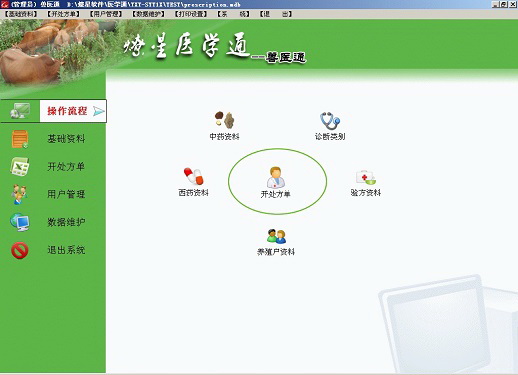Click the 诊断类别 text label
This screenshot has width=518, height=375.
click(x=330, y=137)
